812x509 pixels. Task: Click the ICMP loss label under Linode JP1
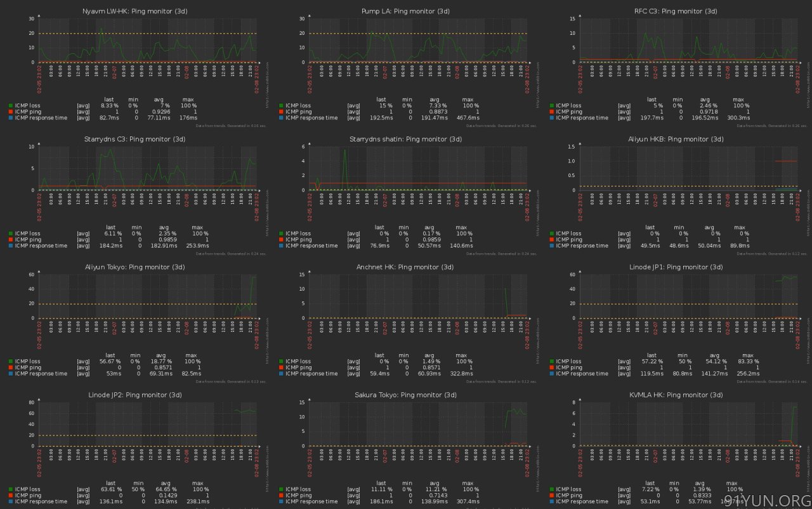tap(568, 361)
